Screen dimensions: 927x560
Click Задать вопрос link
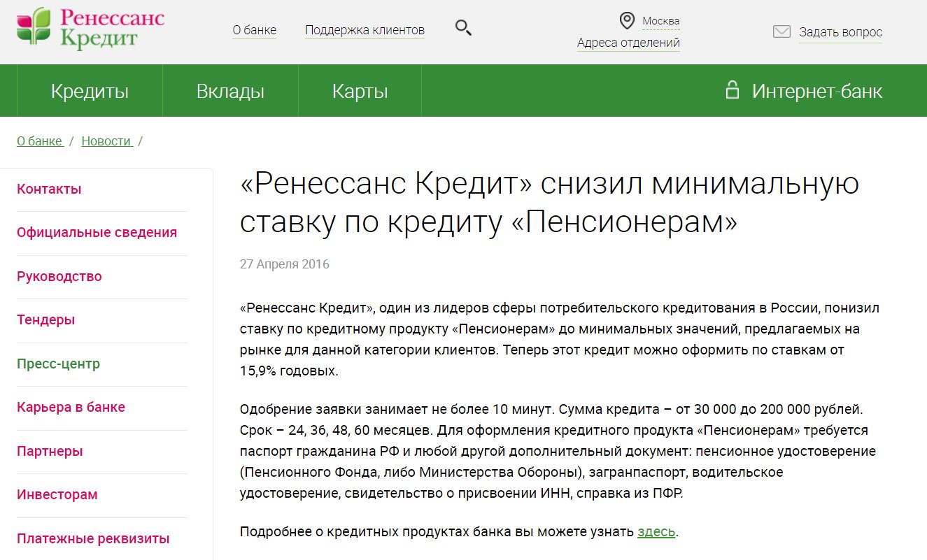[x=840, y=32]
